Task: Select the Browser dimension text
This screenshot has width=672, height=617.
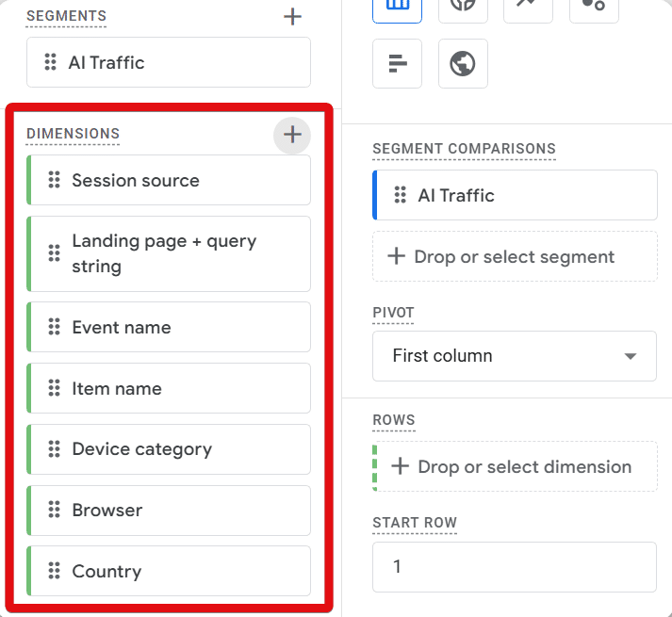Action: coord(107,511)
